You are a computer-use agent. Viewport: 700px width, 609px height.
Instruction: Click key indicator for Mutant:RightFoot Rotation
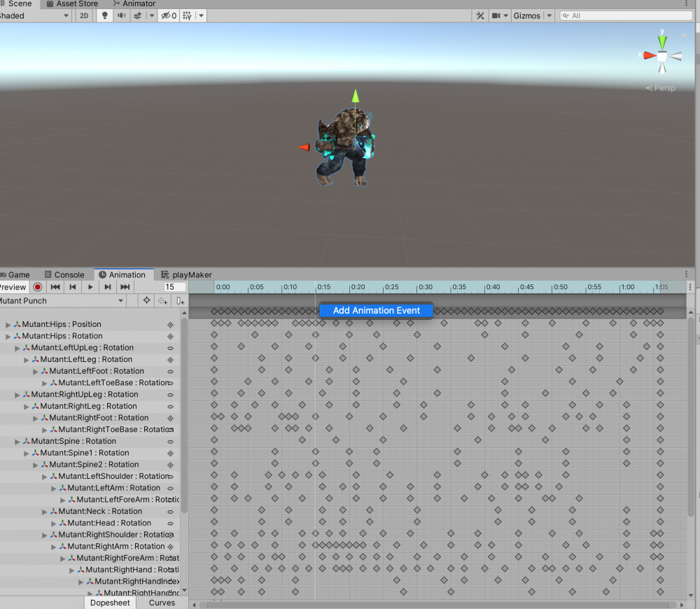click(x=170, y=418)
